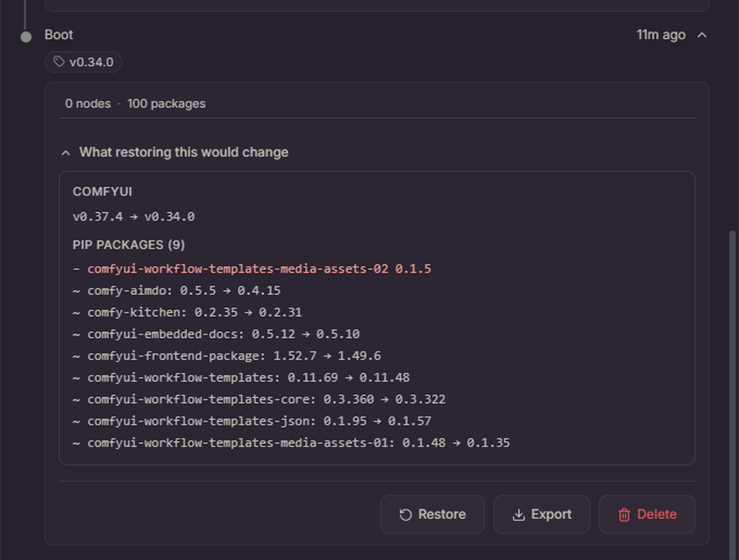Click the red Delete button
This screenshot has width=739, height=560.
pos(647,514)
